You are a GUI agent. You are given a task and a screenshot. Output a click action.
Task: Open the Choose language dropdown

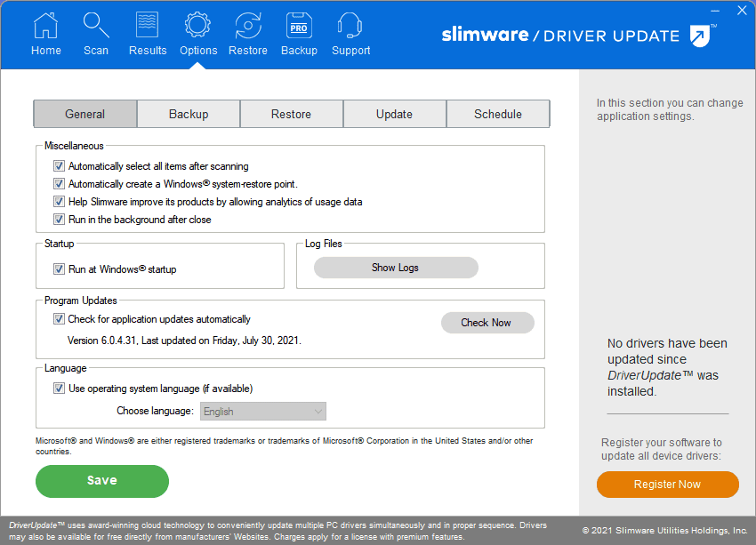pos(263,412)
